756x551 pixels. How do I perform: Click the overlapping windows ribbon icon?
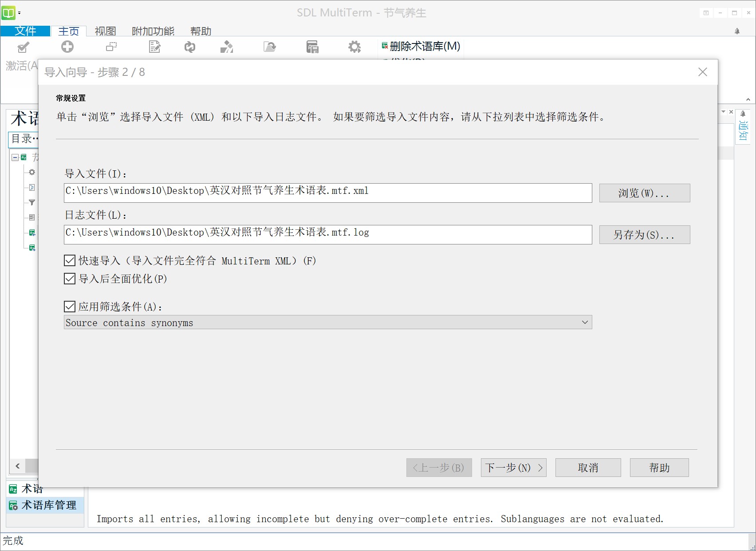[111, 47]
